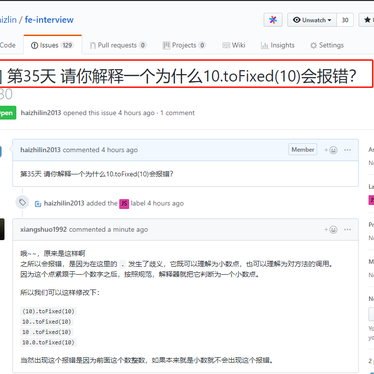The image size is (374, 374).
Task: Click the code snippet 10.0.toFixed(10)
Action: point(49,342)
